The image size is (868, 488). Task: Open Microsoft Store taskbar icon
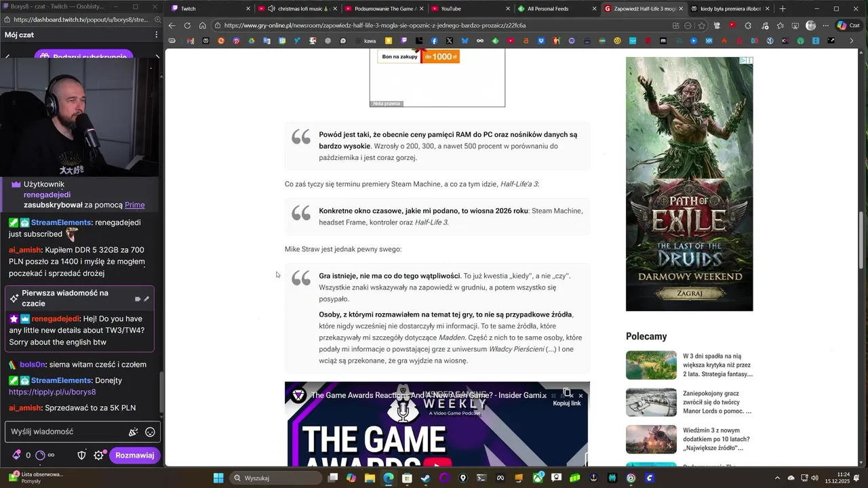pyautogui.click(x=407, y=478)
